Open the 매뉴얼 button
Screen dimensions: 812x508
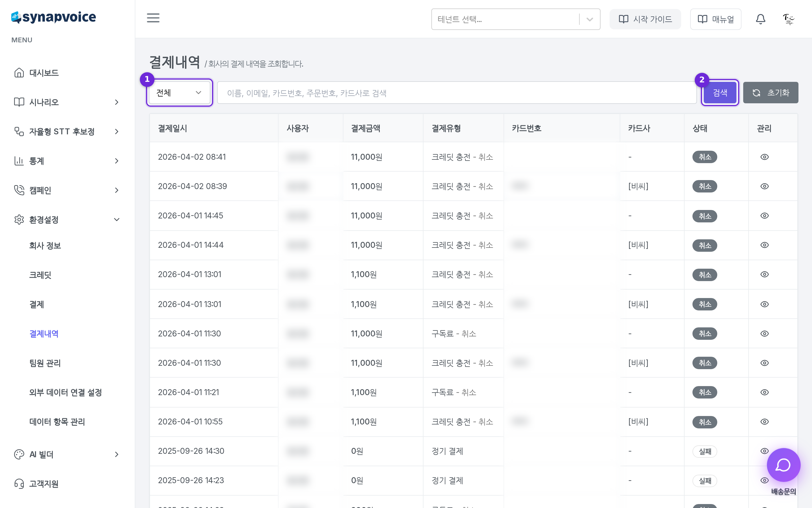(x=715, y=19)
